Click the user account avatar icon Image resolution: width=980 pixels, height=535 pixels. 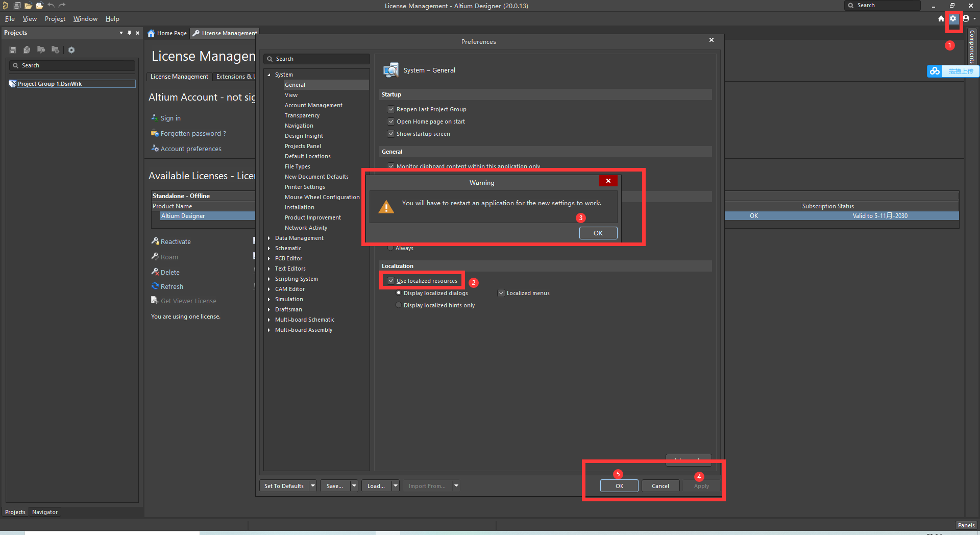[x=966, y=18]
